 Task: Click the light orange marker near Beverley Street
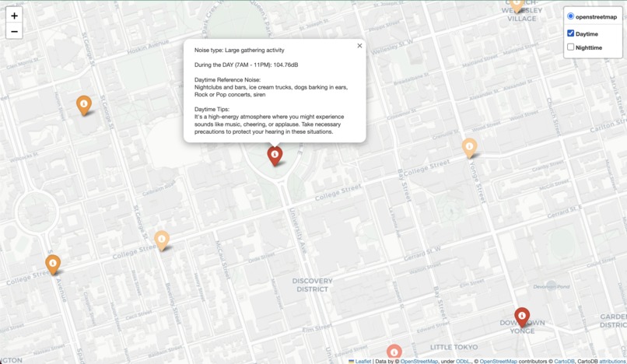(x=162, y=240)
